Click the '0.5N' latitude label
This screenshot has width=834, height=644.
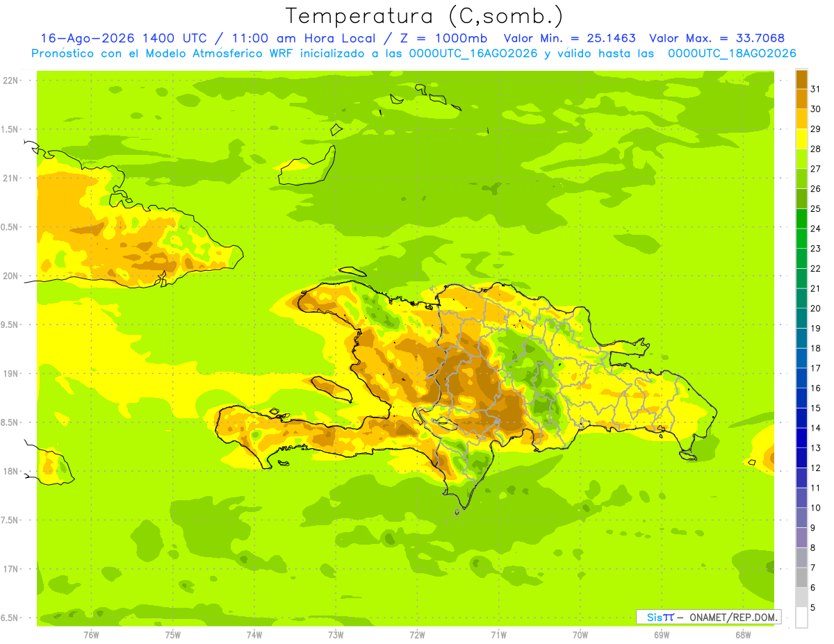[x=9, y=227]
